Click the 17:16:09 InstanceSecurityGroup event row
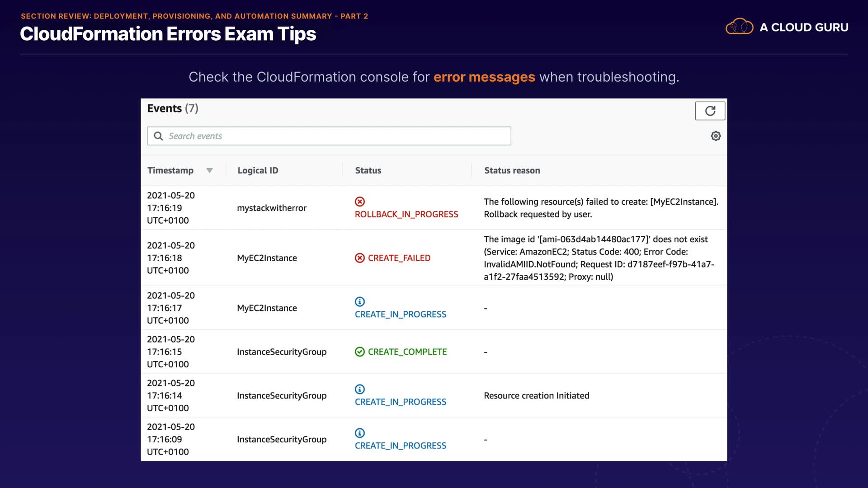Viewport: 868px width, 488px height. [x=282, y=439]
